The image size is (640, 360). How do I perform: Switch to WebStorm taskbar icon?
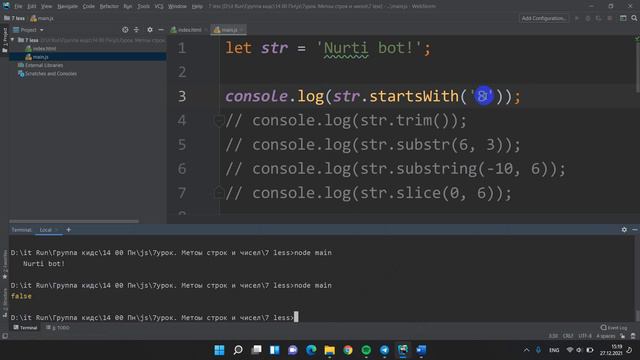pyautogui.click(x=403, y=350)
